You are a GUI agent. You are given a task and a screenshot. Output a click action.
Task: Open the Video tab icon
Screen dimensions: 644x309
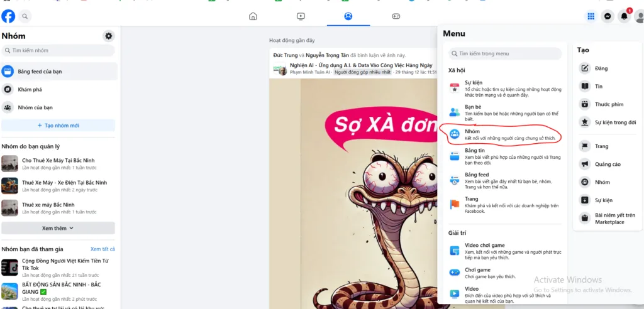(x=301, y=16)
